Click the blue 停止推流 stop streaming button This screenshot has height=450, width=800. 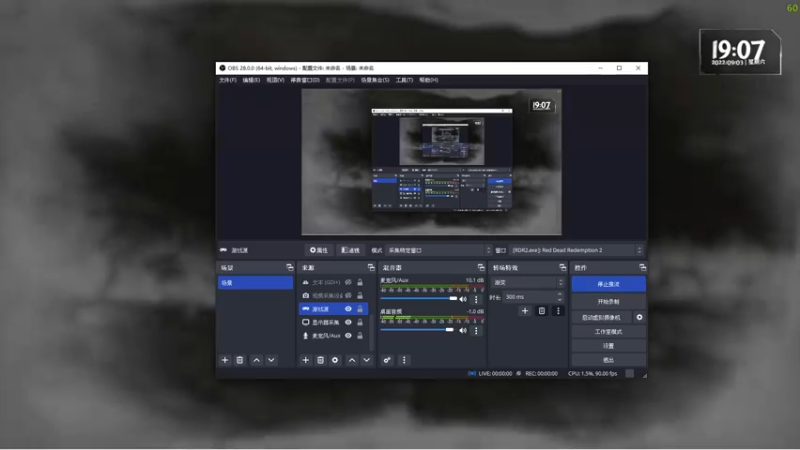[609, 284]
